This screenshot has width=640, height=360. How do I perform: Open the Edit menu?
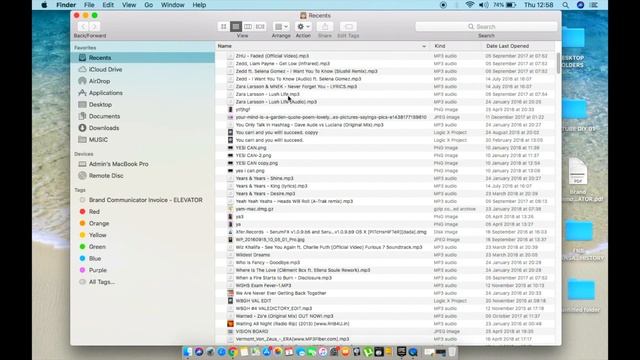point(108,5)
